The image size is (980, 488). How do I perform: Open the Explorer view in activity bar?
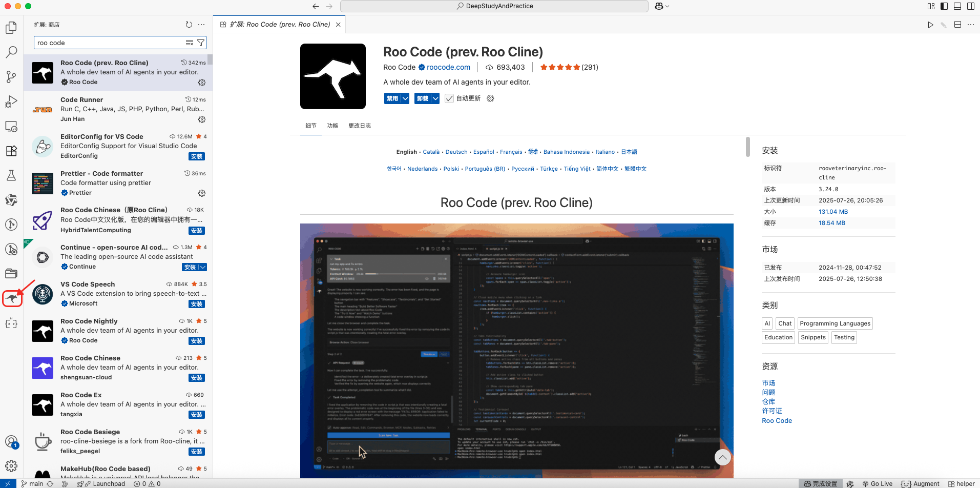point(11,27)
